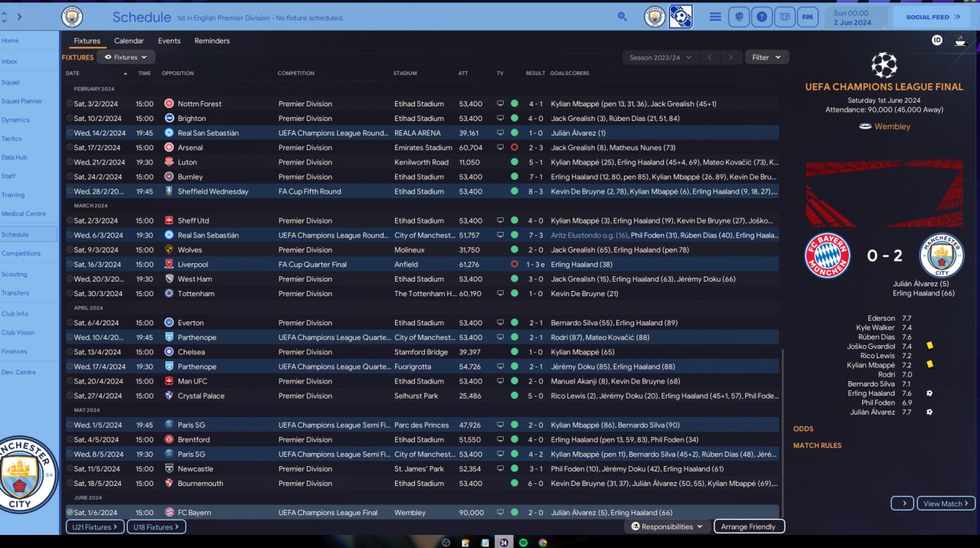Click the Arsenal loss result indicator
980x548 pixels.
pyautogui.click(x=514, y=148)
